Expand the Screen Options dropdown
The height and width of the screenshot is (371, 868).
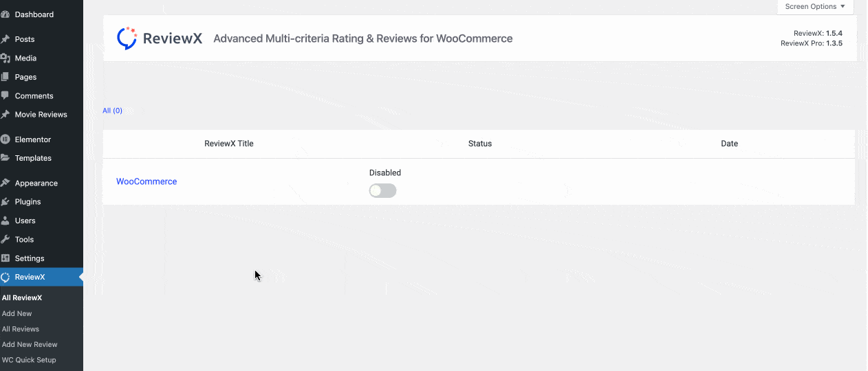pos(815,7)
